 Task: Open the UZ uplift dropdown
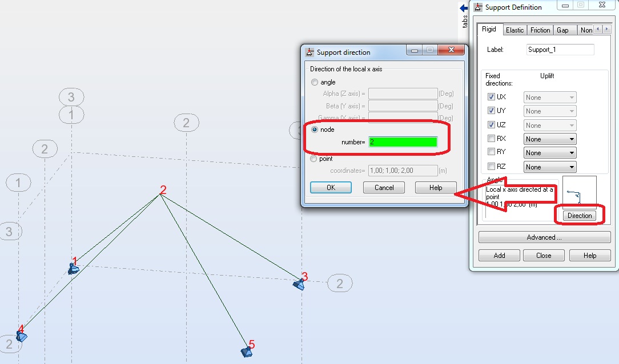(x=550, y=126)
